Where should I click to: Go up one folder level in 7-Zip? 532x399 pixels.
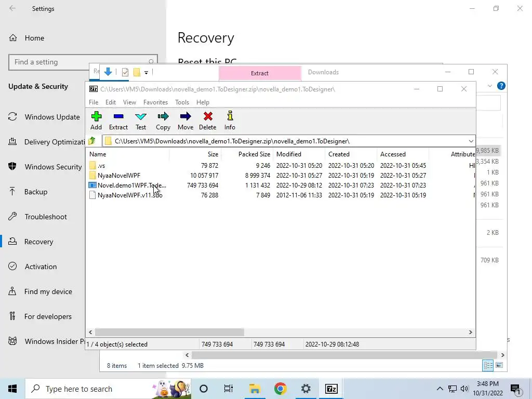(x=91, y=141)
